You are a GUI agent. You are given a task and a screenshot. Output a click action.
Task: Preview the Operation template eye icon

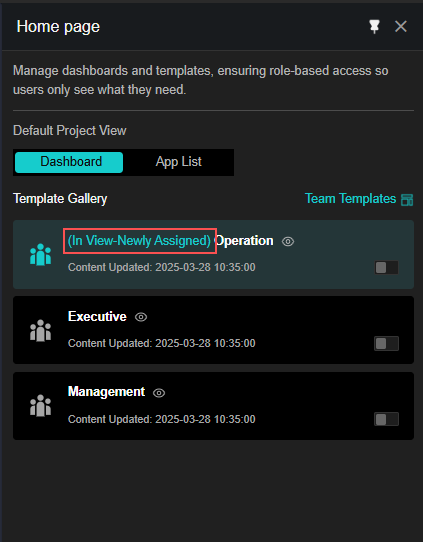(288, 241)
